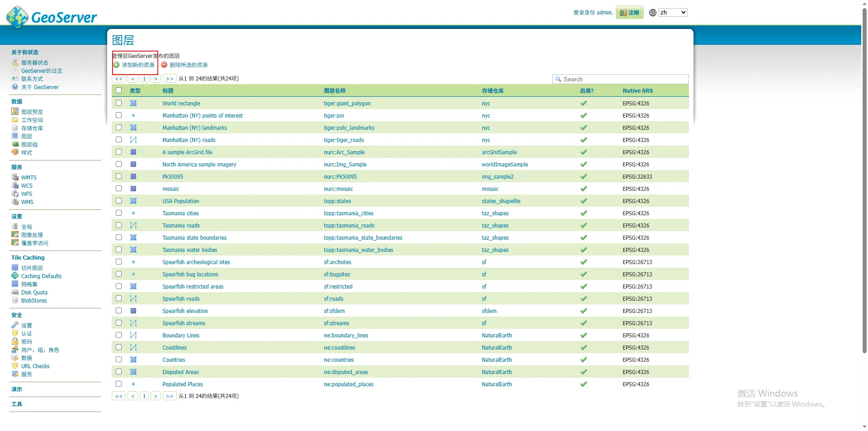This screenshot has width=868, height=431.
Task: Select the USA Population row checkbox
Action: (118, 201)
